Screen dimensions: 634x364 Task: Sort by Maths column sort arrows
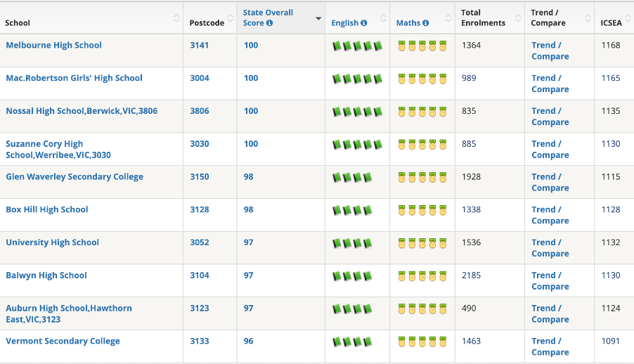448,18
